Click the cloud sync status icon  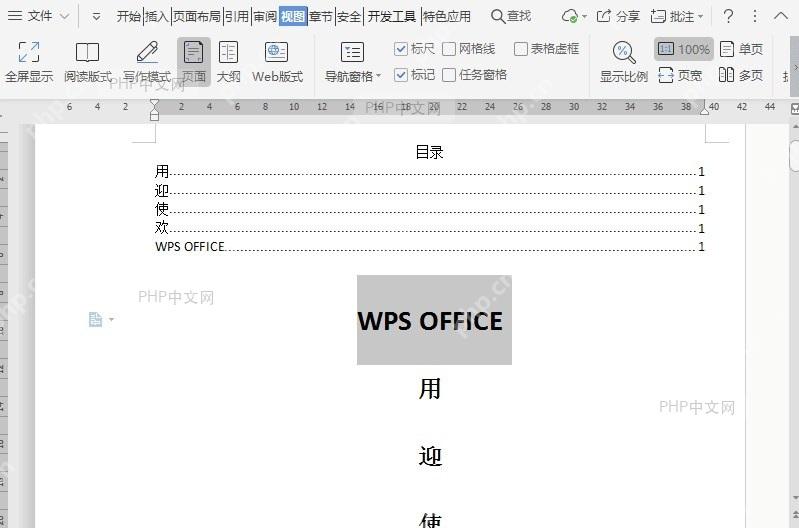click(x=569, y=16)
